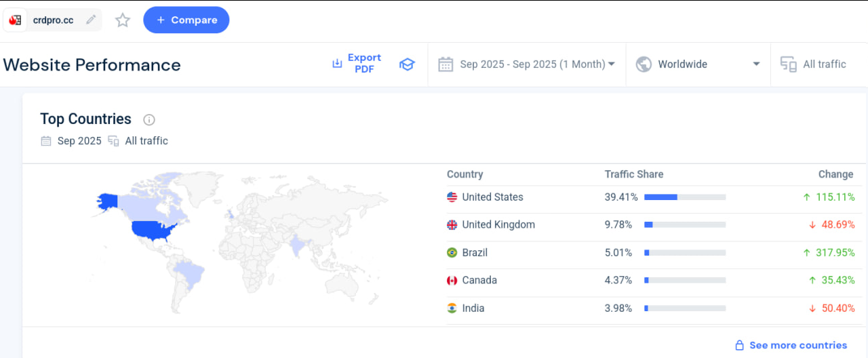The width and height of the screenshot is (868, 358).
Task: Open the graduation cap learning icon
Action: click(x=407, y=64)
